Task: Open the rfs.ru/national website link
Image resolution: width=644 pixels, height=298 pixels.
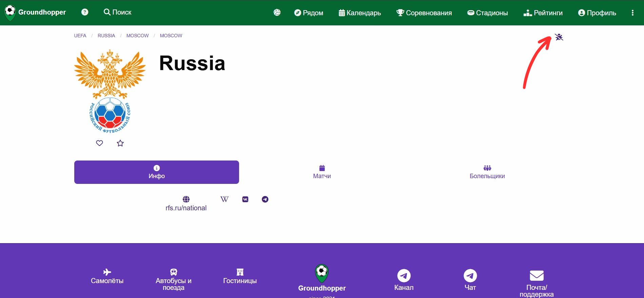Action: pos(186,204)
